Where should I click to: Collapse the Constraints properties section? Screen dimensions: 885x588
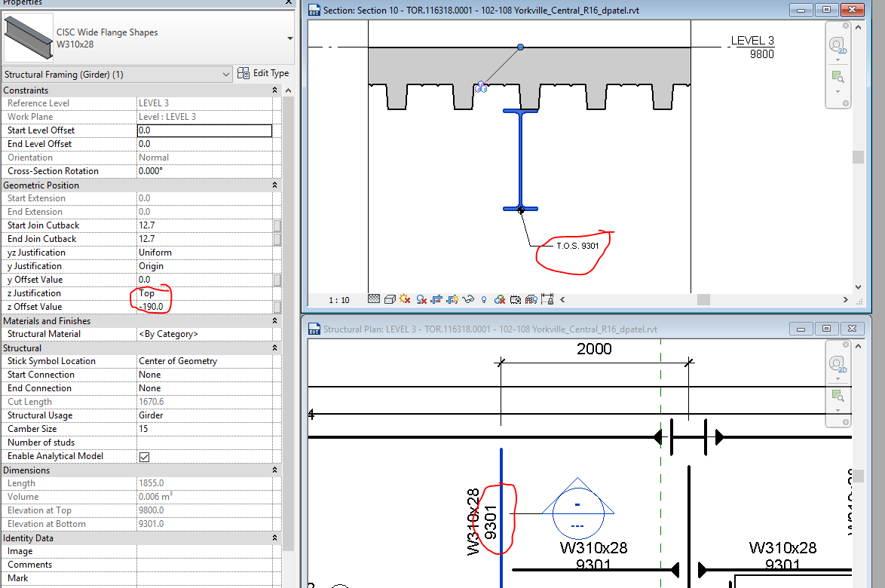point(274,90)
